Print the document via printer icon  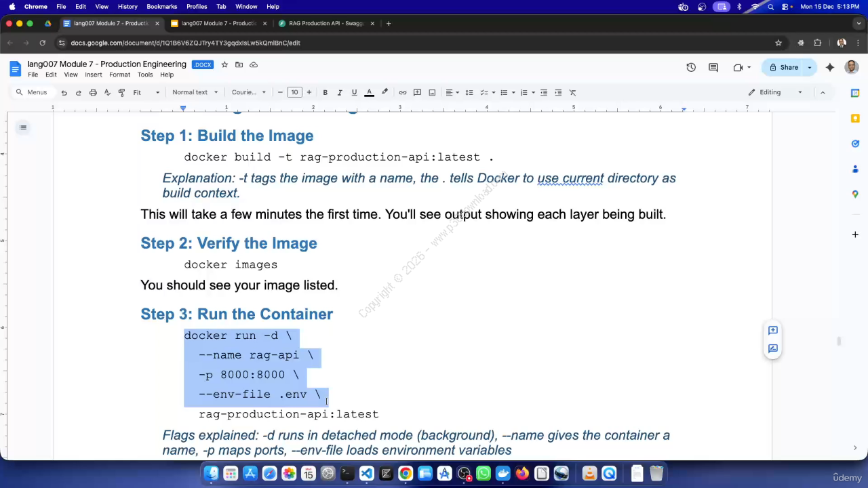[93, 92]
